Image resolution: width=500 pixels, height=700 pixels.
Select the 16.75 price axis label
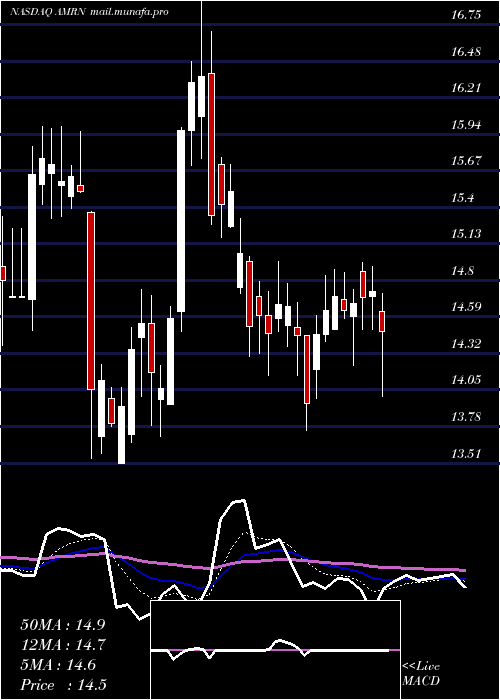466,15
